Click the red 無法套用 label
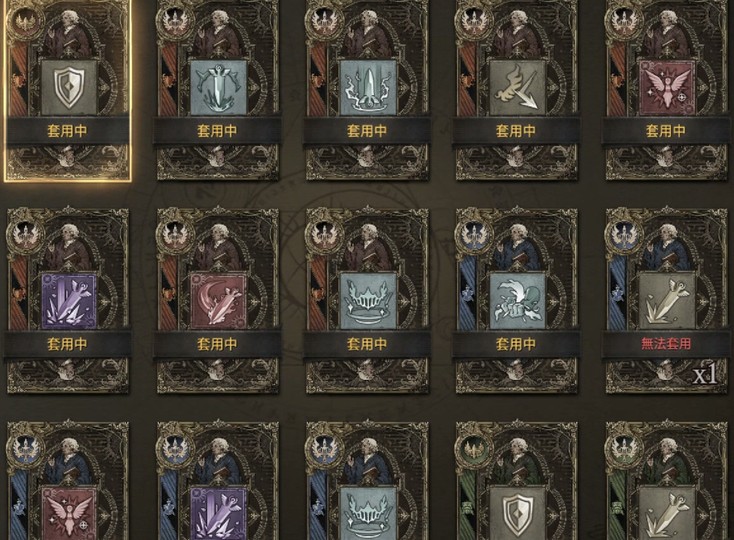Screen dimensions: 734x540 666,344
